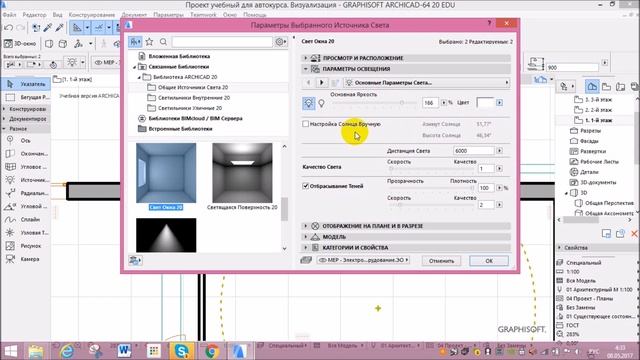Open the project map icon in navigator
This screenshot has height=360, width=640.
coord(592,86)
